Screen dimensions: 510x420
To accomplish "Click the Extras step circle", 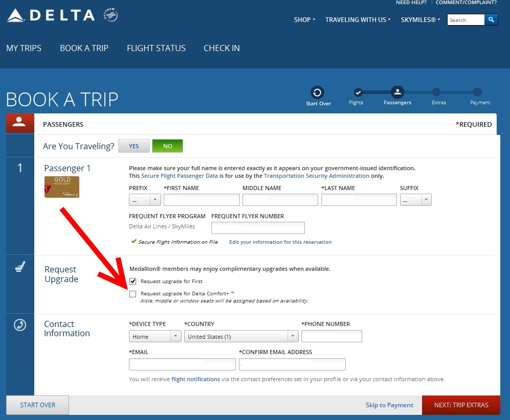I will 436,92.
